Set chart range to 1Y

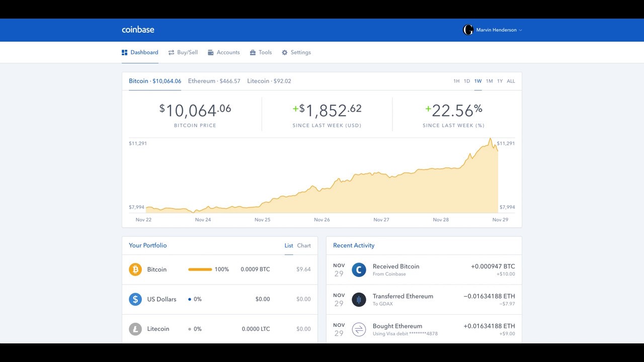point(500,81)
